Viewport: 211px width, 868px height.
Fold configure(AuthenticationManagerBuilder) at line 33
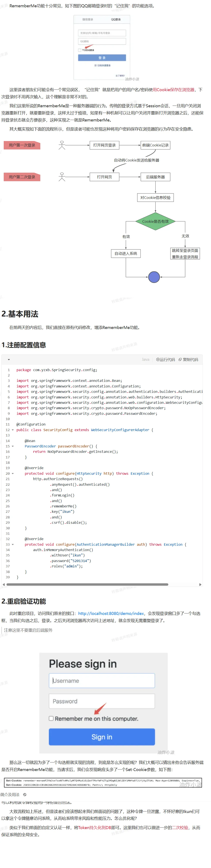13,545
